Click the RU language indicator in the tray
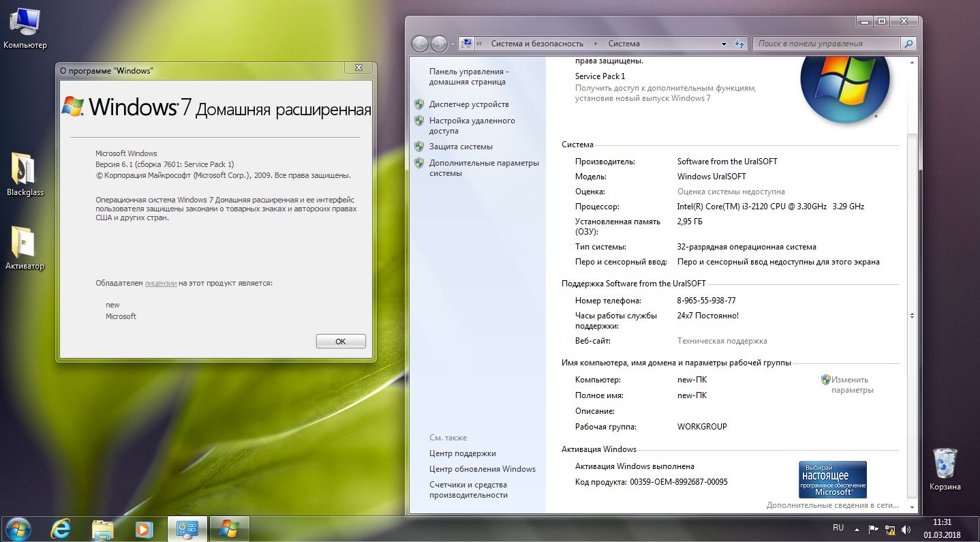The image size is (980, 542). 838,528
